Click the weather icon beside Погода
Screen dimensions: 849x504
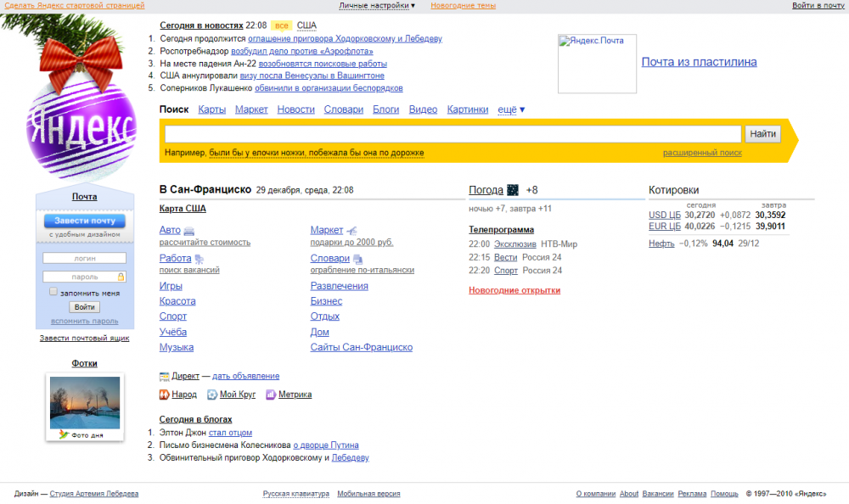(512, 190)
